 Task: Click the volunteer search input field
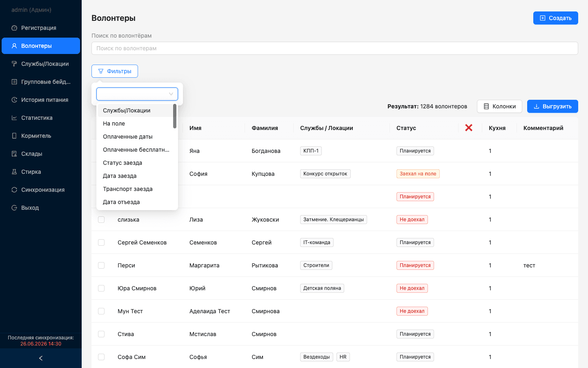pyautogui.click(x=335, y=48)
